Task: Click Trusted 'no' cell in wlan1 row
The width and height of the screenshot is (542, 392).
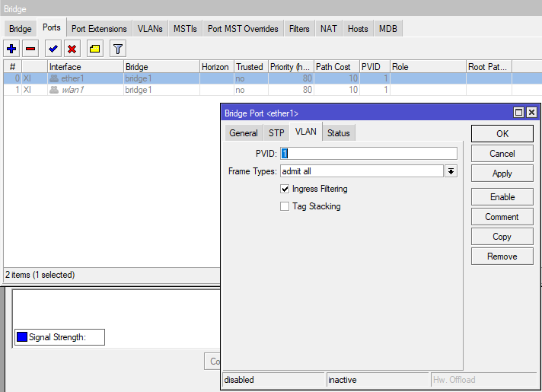Action: (251, 90)
